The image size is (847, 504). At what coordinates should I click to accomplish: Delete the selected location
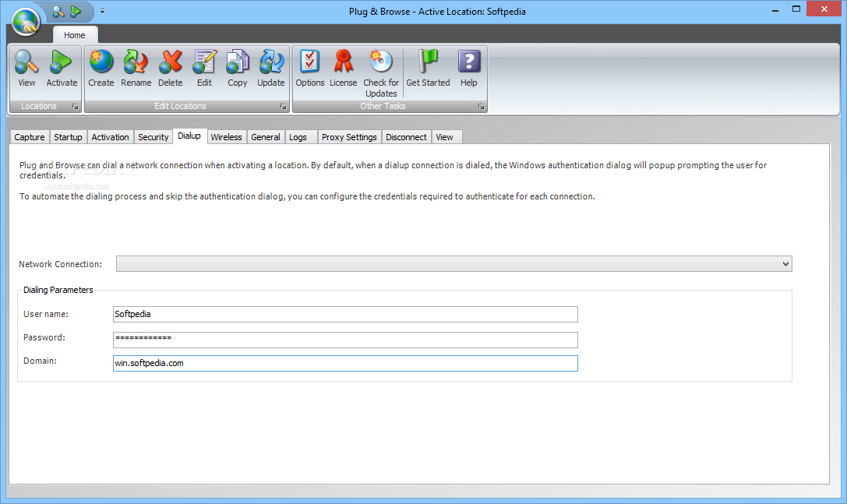[x=170, y=68]
